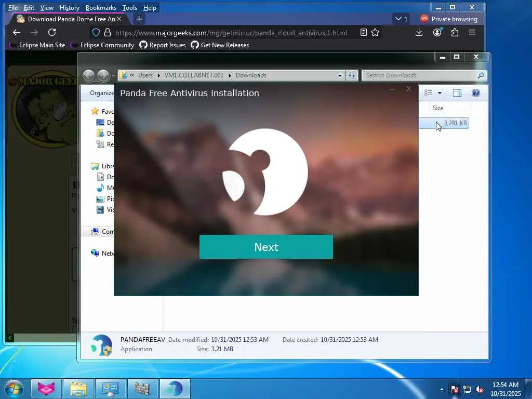The height and width of the screenshot is (399, 532).
Task: Close the Panda Dome browser tab
Action: tap(119, 19)
